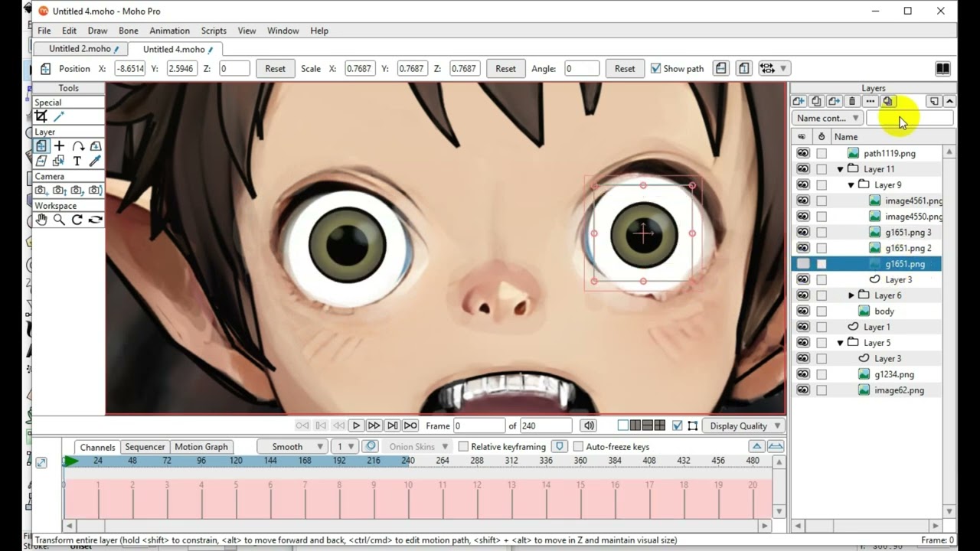Open the Scripts menu
The height and width of the screenshot is (551, 980).
214,31
